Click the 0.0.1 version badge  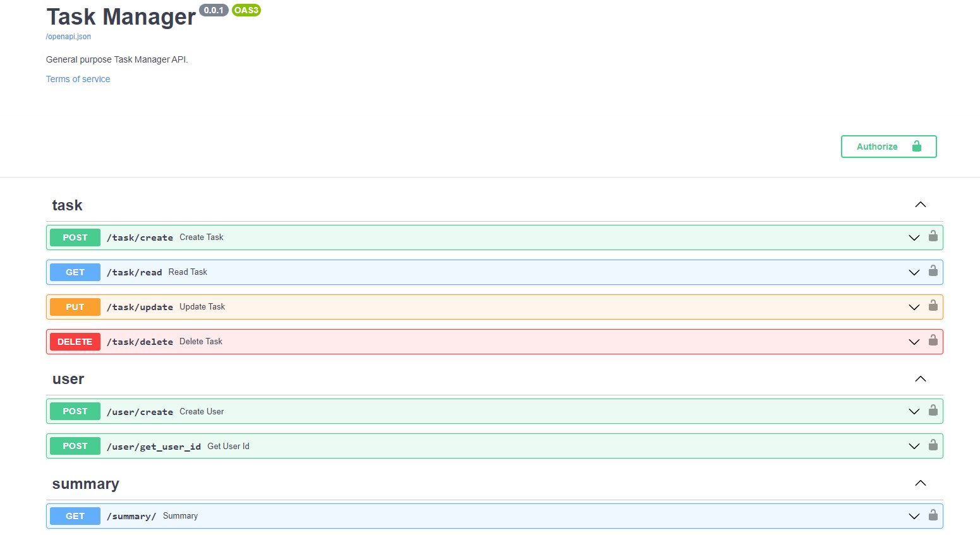click(x=214, y=10)
